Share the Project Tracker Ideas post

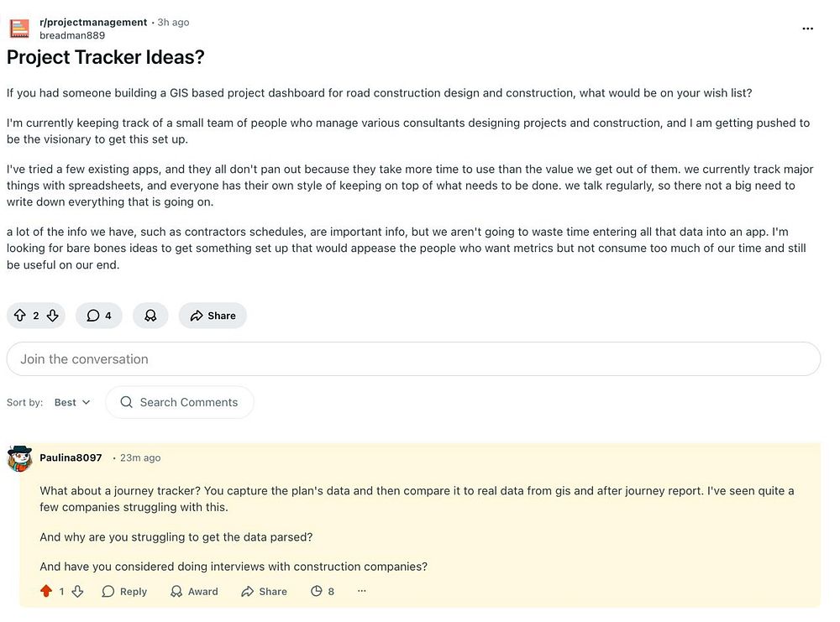(213, 316)
